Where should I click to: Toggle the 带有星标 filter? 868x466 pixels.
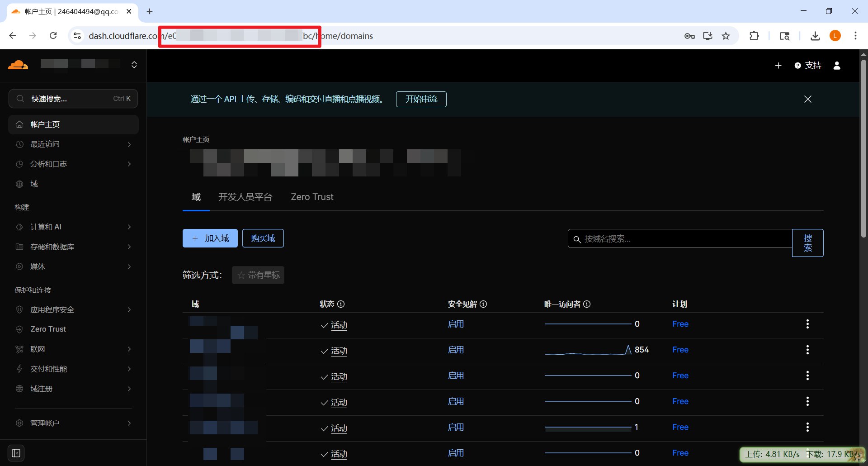(258, 275)
